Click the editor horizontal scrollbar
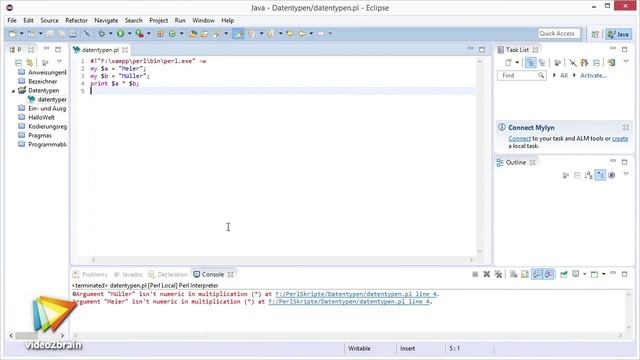 tap(282, 260)
